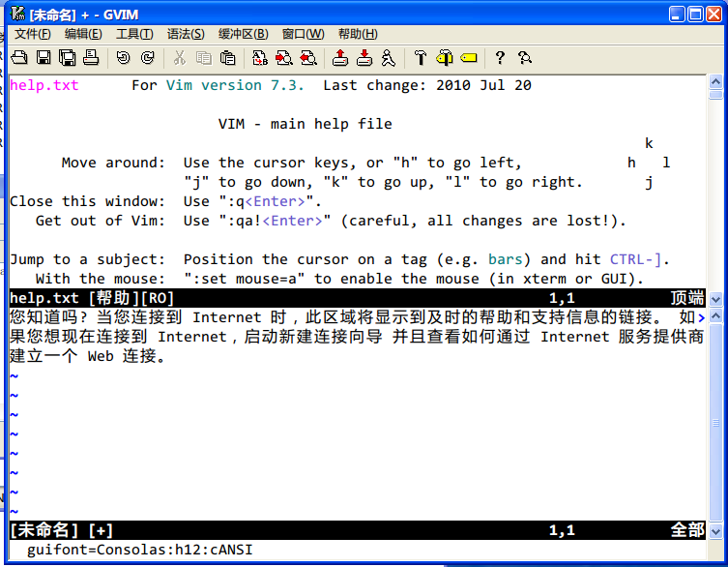
Task: Open the 编辑(E) menu
Action: click(x=83, y=34)
